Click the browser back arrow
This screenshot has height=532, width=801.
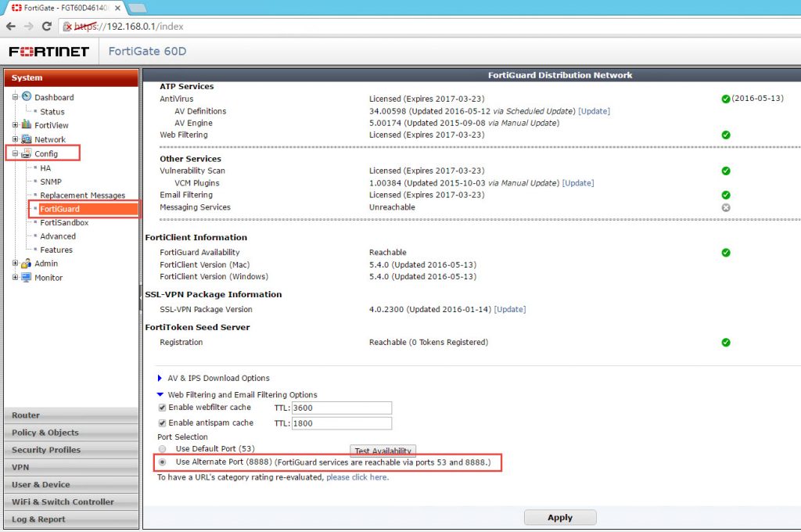[11, 26]
